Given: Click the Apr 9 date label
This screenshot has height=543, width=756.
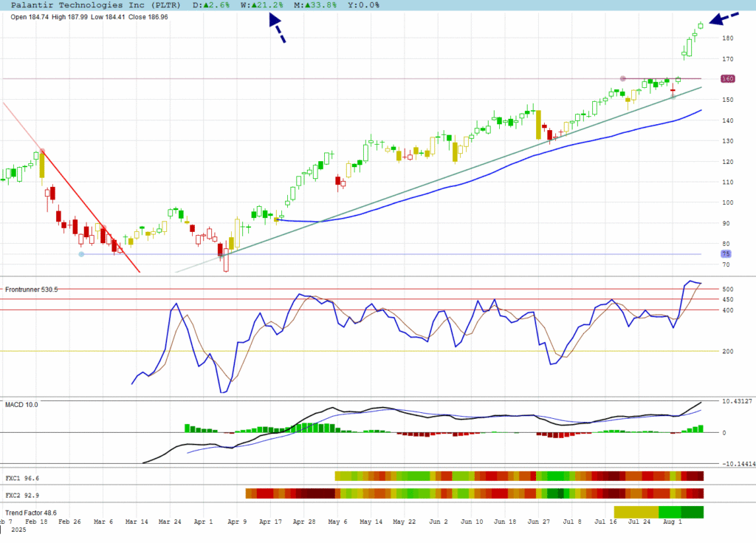Looking at the screenshot, I should click(237, 522).
